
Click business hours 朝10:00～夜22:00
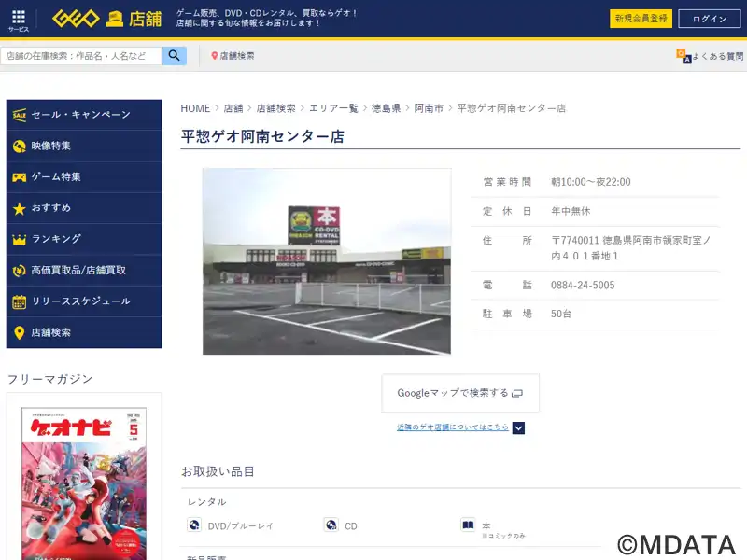click(x=591, y=182)
